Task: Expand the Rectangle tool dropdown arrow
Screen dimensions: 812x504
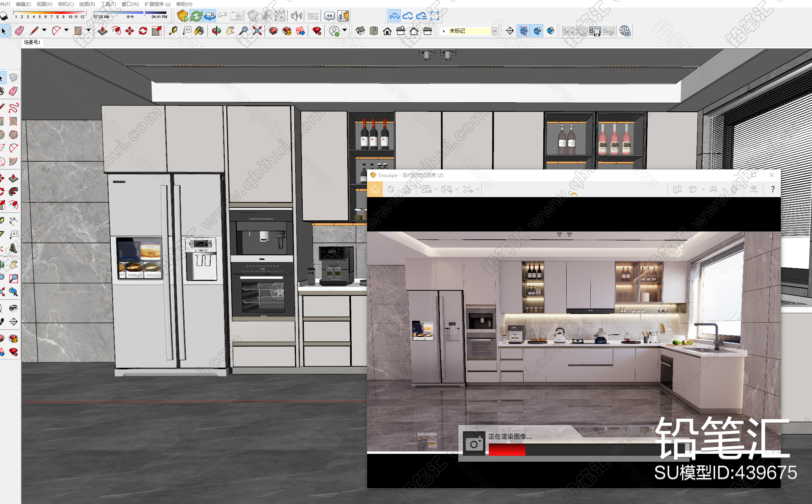Action: point(89,30)
